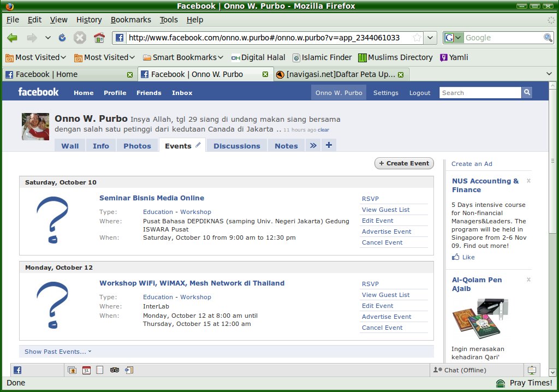559x392 pixels.
Task: Expand Show Past Events
Action: tap(58, 352)
